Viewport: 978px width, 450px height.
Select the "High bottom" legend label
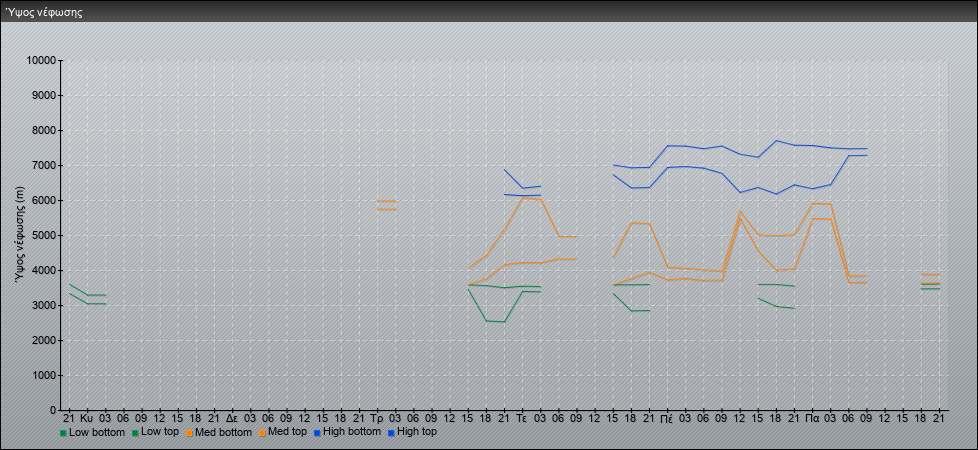(x=351, y=432)
